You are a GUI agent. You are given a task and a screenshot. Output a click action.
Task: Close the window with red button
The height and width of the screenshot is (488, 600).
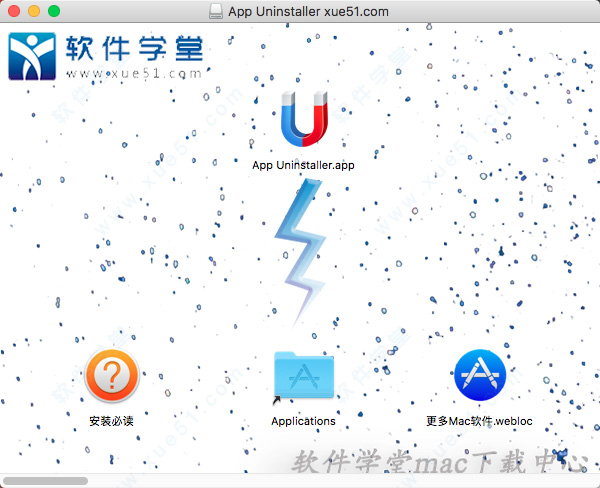(x=14, y=11)
